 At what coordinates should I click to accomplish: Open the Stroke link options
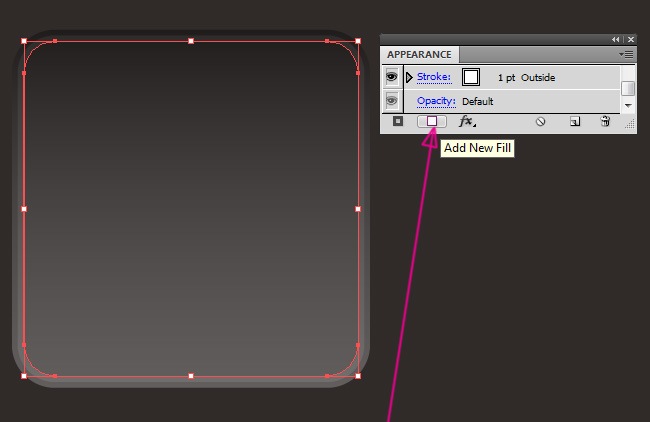(434, 77)
